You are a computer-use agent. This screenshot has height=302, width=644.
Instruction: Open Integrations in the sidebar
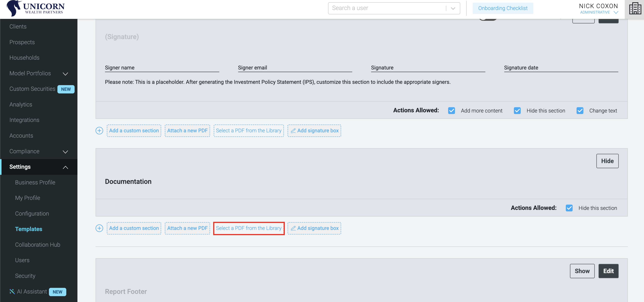(x=24, y=120)
